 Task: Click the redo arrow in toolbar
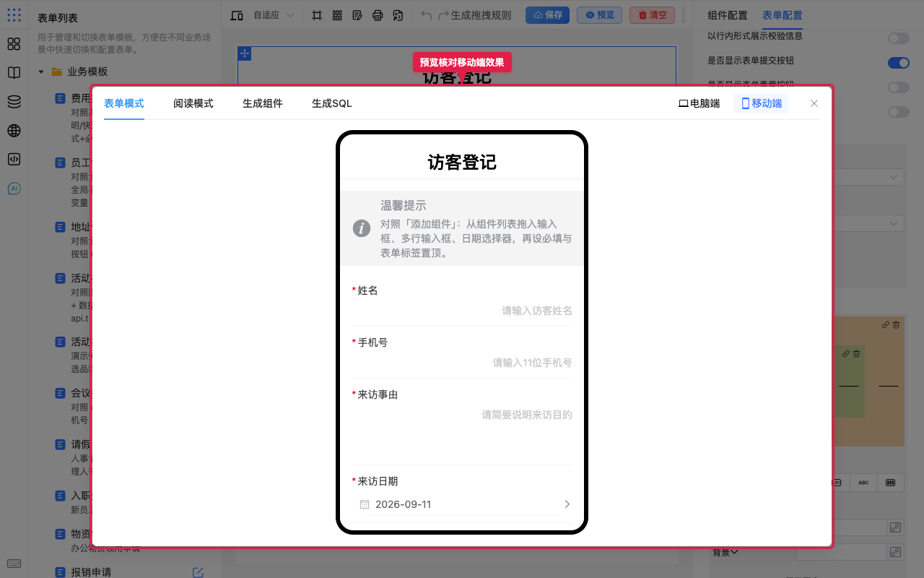444,15
